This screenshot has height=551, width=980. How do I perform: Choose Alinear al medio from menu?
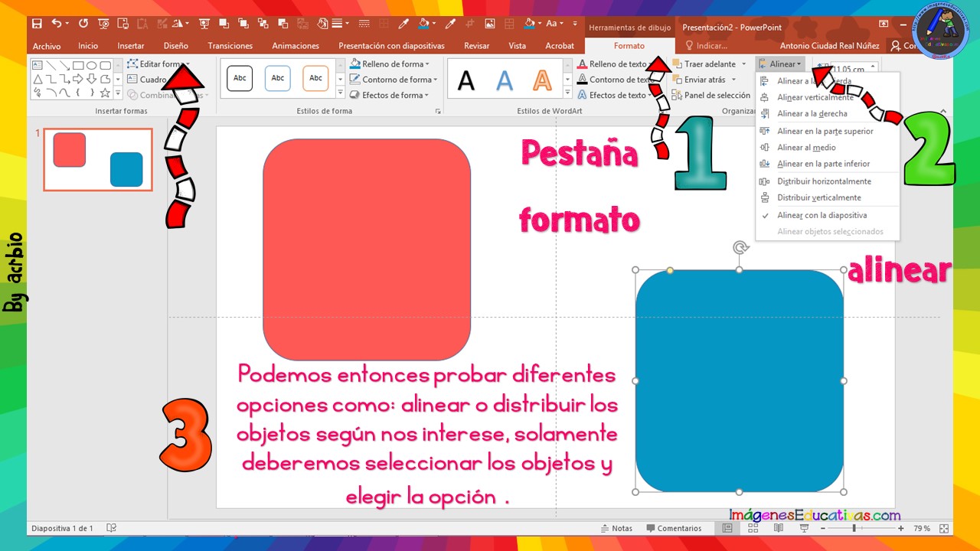click(x=806, y=147)
